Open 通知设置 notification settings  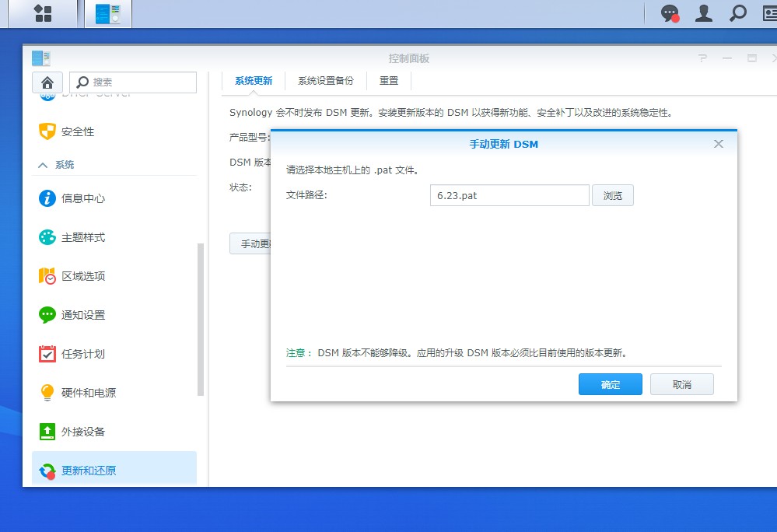(82, 315)
